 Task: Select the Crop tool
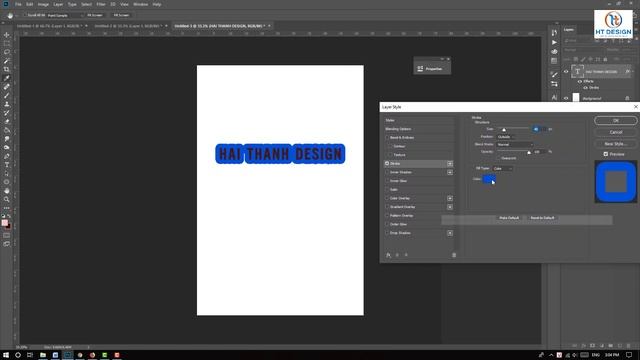tap(7, 69)
